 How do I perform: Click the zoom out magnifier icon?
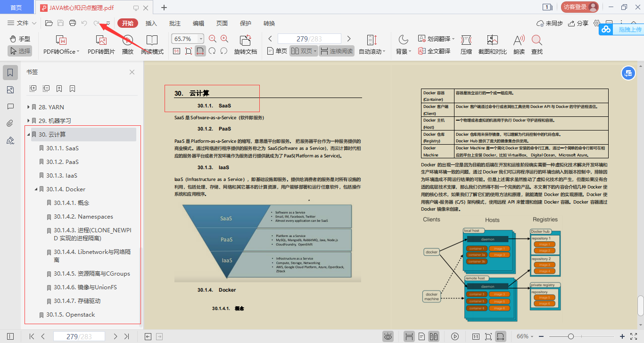tap(213, 39)
